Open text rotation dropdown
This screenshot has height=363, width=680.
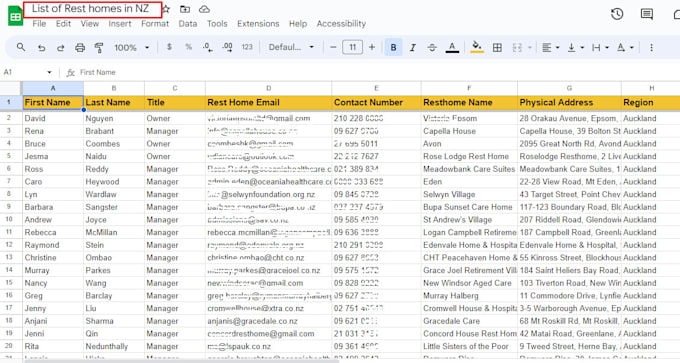pyautogui.click(x=625, y=48)
